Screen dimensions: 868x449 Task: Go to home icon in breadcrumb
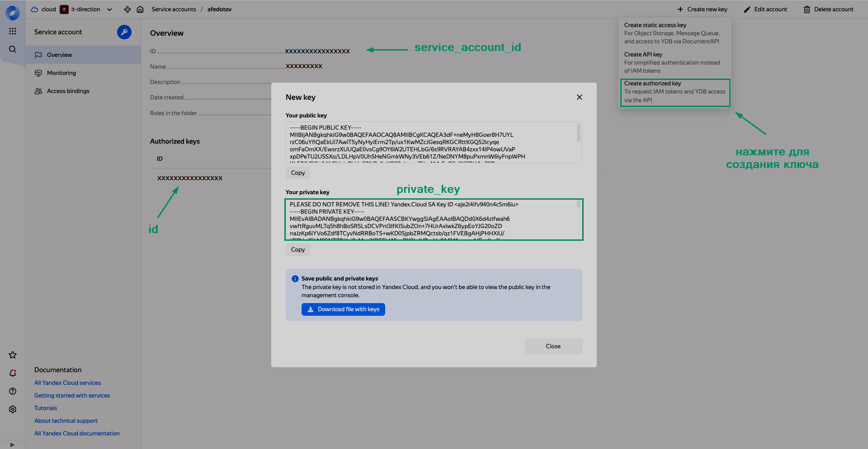click(x=140, y=9)
